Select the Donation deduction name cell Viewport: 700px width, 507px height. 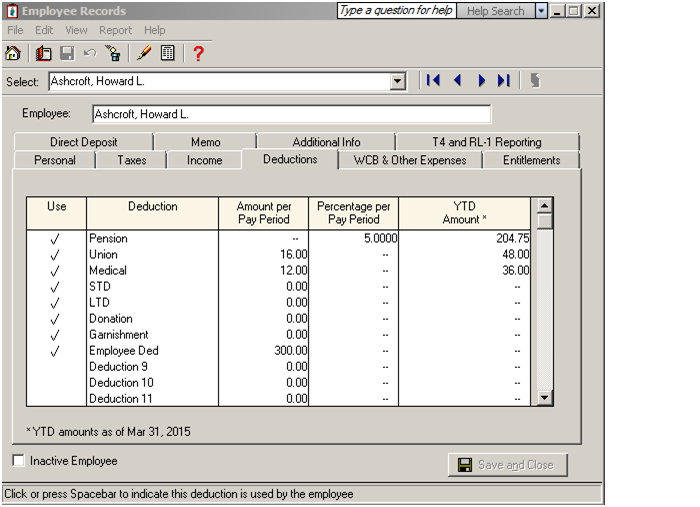pos(152,319)
